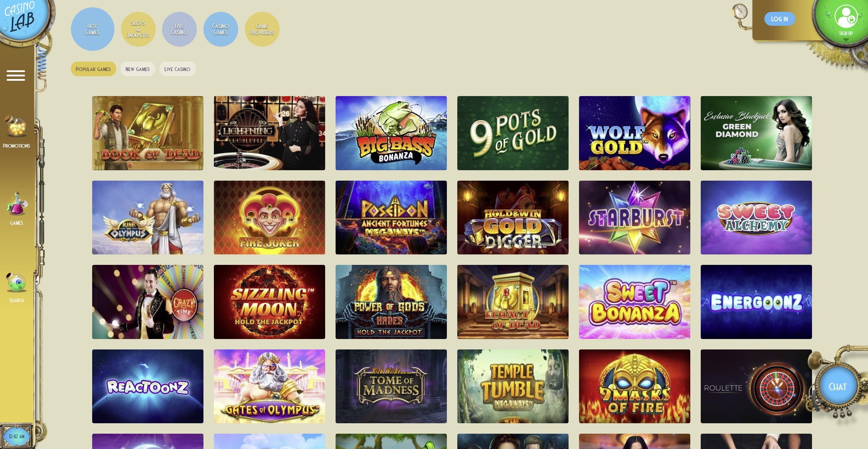
Task: Select the Hot Games category bubble
Action: tap(93, 29)
